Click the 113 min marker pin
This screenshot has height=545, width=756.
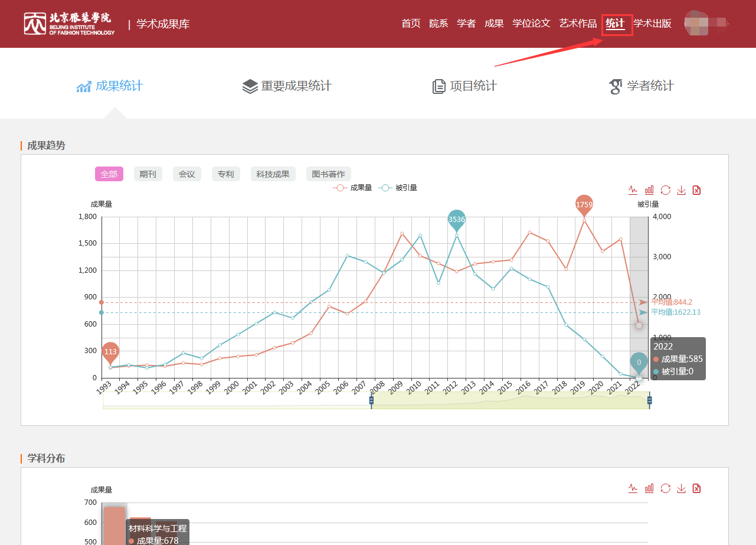(110, 353)
